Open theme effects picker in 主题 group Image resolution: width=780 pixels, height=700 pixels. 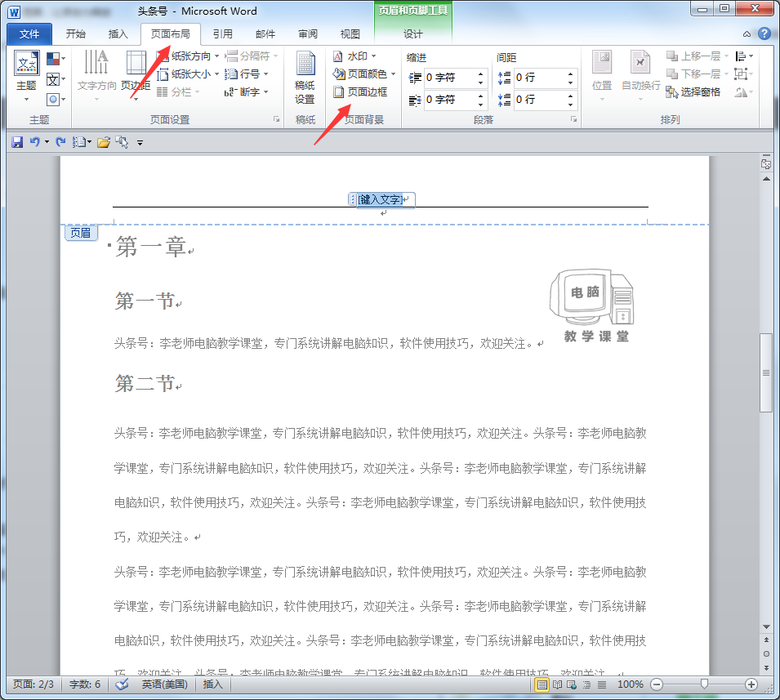[x=56, y=100]
